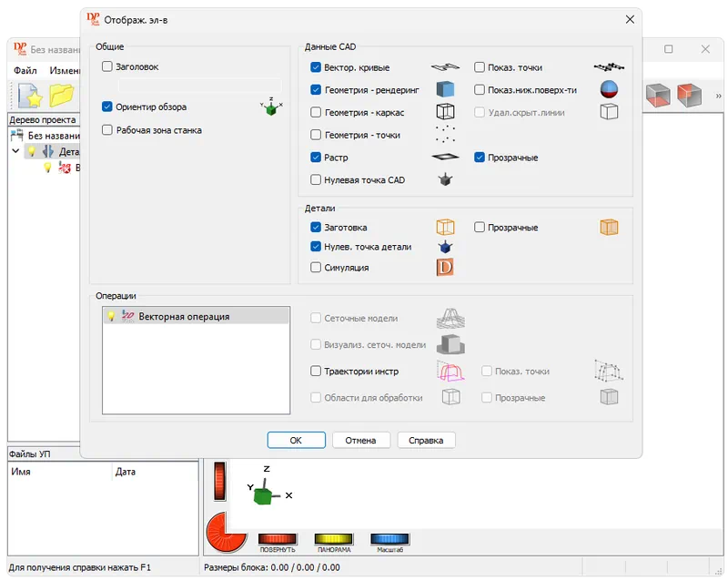Image resolution: width=728 pixels, height=581 pixels.
Task: Click the wireframe cube icon beside Геометрия - каркас
Action: coord(445,111)
